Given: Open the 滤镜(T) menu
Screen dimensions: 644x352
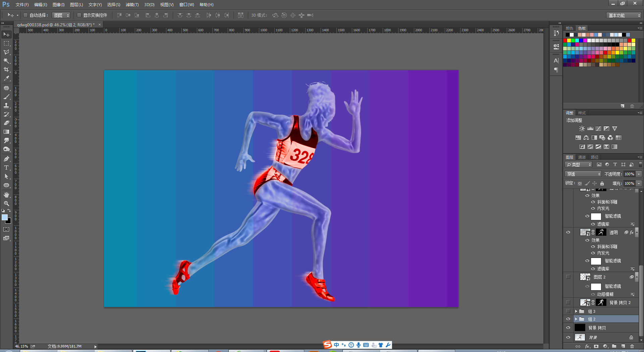Looking at the screenshot, I should pos(132,5).
